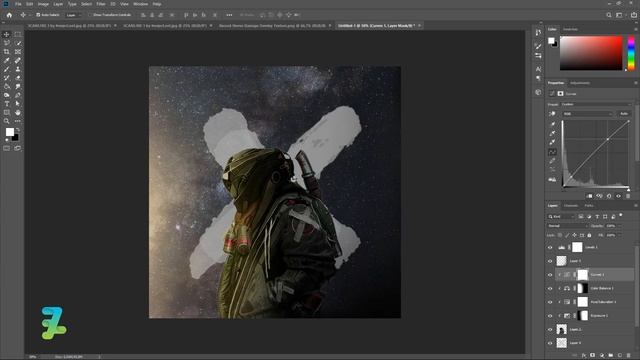Open the Layers panel options menu
Image resolution: width=640 pixels, height=360 pixels.
[x=636, y=206]
